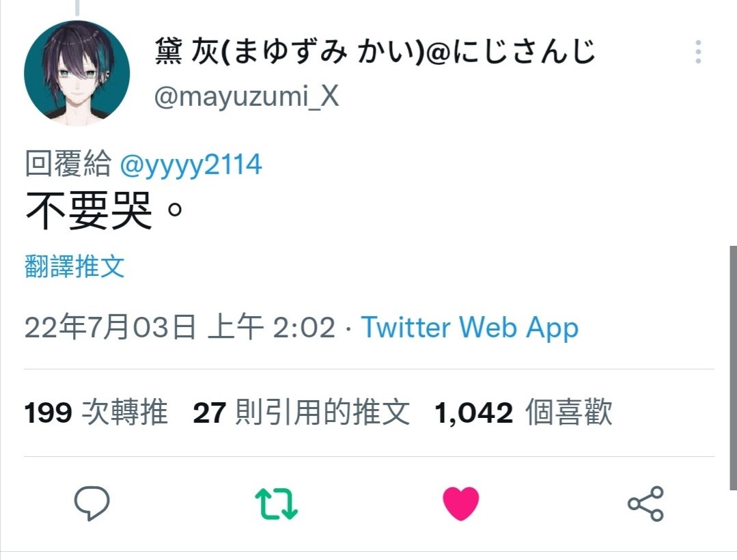Click the tweet timestamp 22年7月03日

tap(110, 327)
